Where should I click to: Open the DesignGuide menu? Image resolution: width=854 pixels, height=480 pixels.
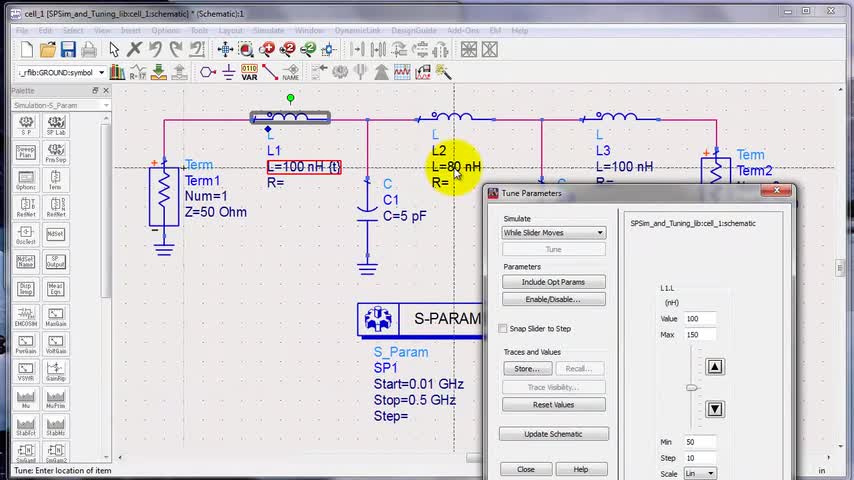coord(414,31)
